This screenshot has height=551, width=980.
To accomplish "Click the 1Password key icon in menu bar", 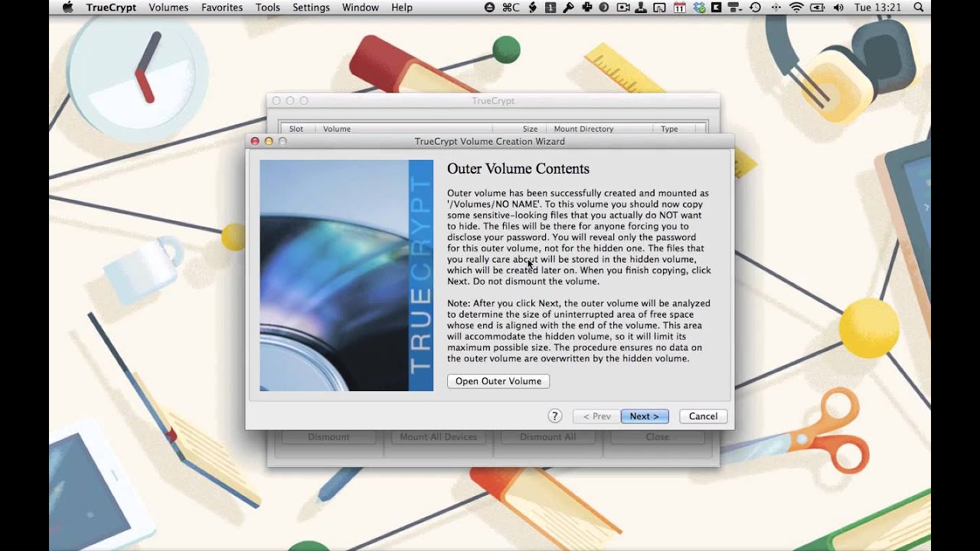I will pyautogui.click(x=569, y=8).
